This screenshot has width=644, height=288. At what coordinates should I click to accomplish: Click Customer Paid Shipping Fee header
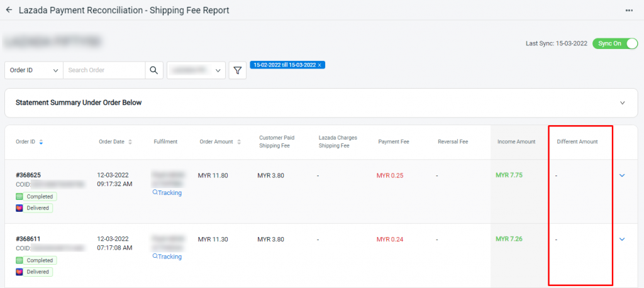[277, 141]
